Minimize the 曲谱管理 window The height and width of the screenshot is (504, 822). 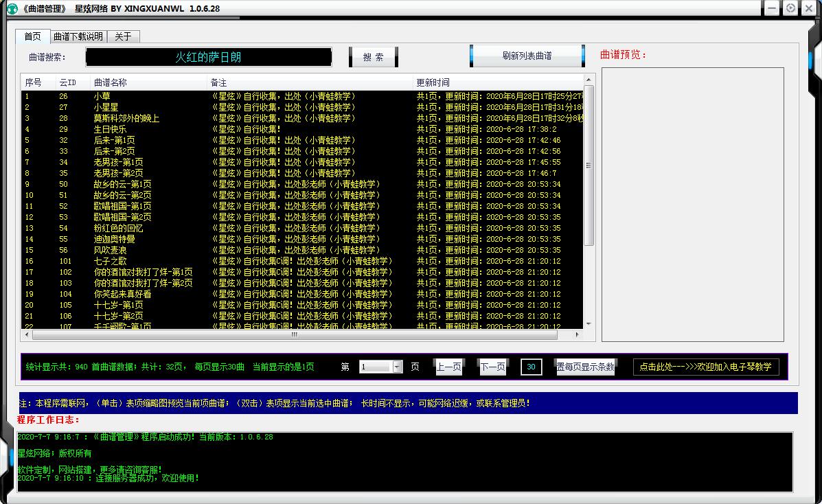[x=773, y=8]
